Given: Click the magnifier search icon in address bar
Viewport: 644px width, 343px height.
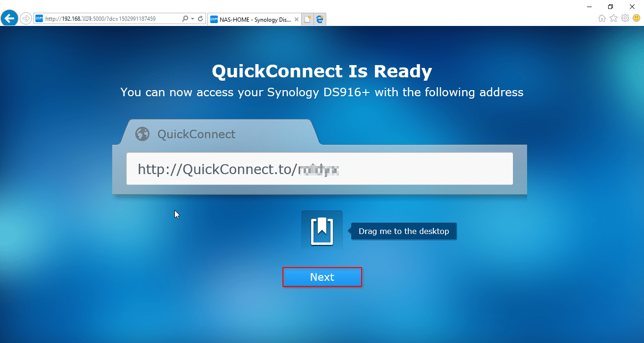Looking at the screenshot, I should [185, 19].
